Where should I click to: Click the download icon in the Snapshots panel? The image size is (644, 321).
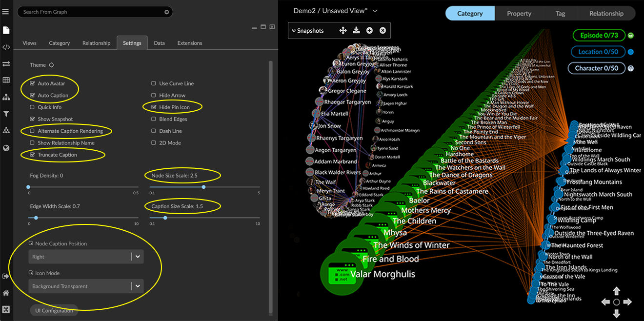356,30
